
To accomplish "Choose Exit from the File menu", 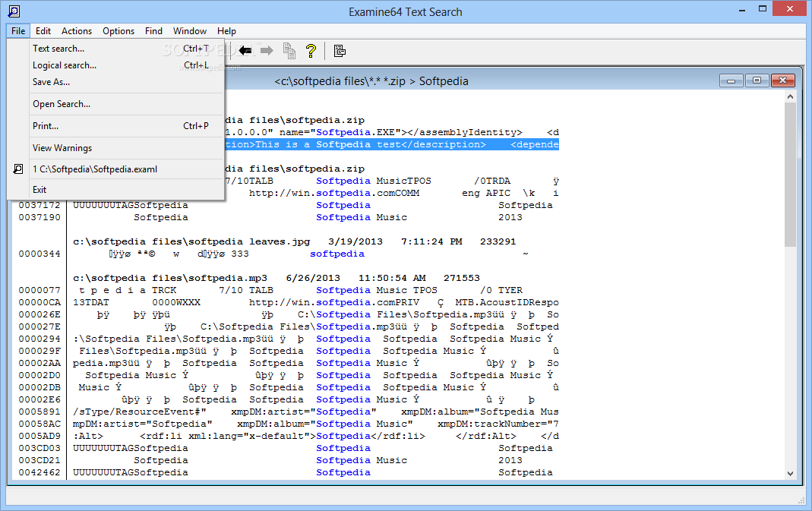I will pyautogui.click(x=116, y=190).
